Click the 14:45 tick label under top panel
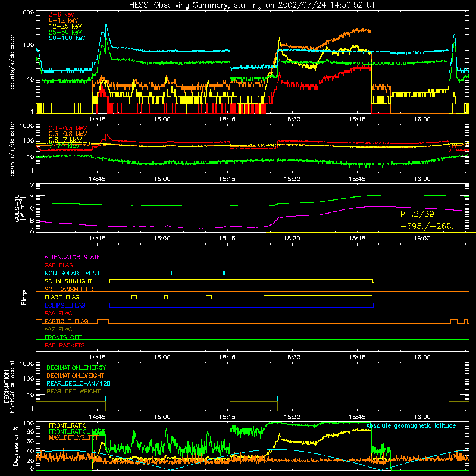 pyautogui.click(x=97, y=120)
